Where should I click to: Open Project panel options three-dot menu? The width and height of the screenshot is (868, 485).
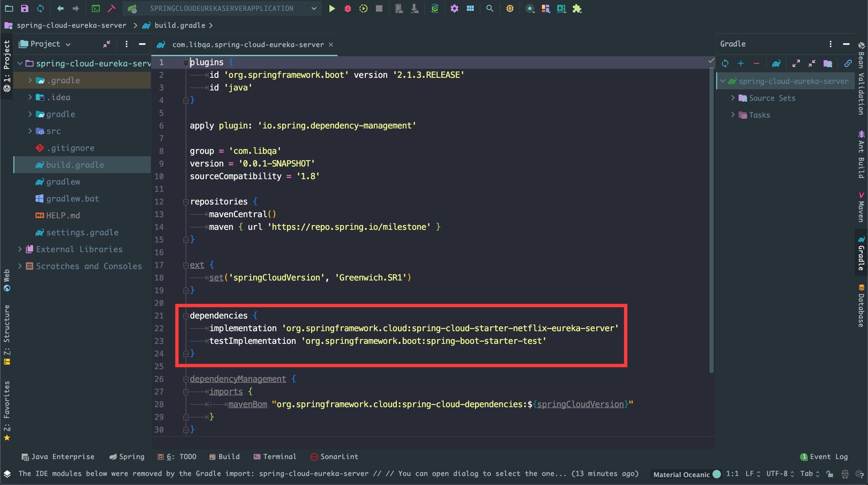click(x=126, y=44)
